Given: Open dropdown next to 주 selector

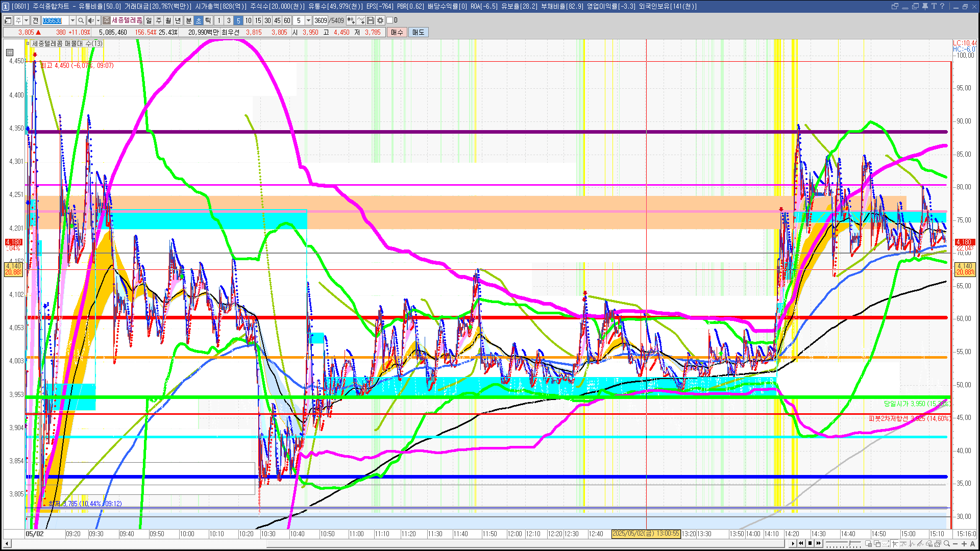Looking at the screenshot, I should click(27, 20).
